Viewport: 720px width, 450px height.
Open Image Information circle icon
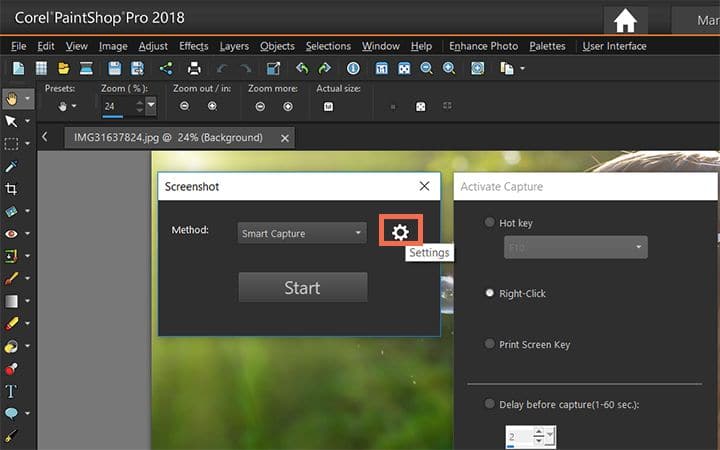[x=353, y=68]
